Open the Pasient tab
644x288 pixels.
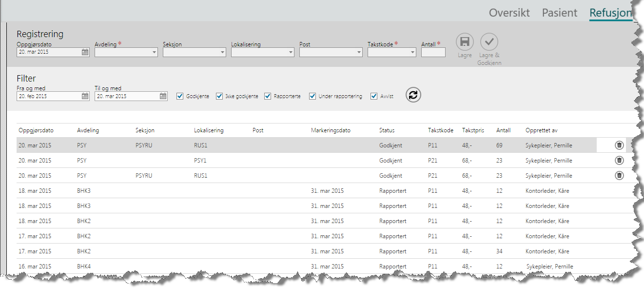(x=559, y=13)
